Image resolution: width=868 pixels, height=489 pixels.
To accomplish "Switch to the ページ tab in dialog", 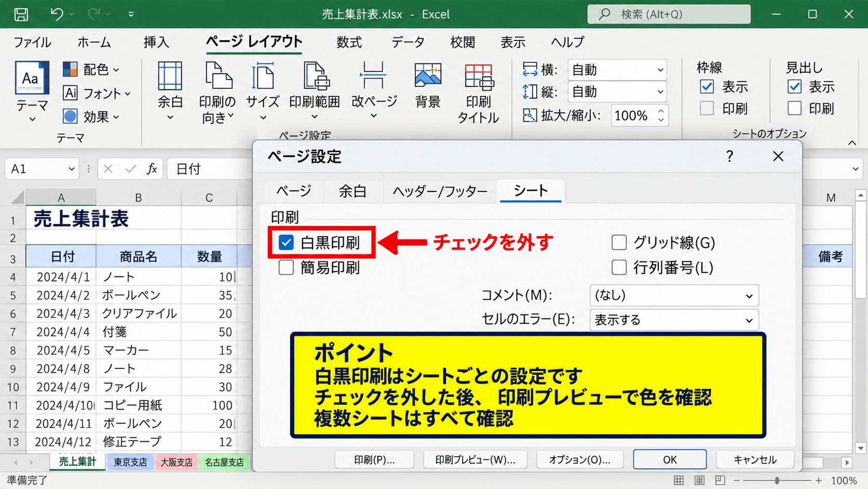I will click(294, 191).
